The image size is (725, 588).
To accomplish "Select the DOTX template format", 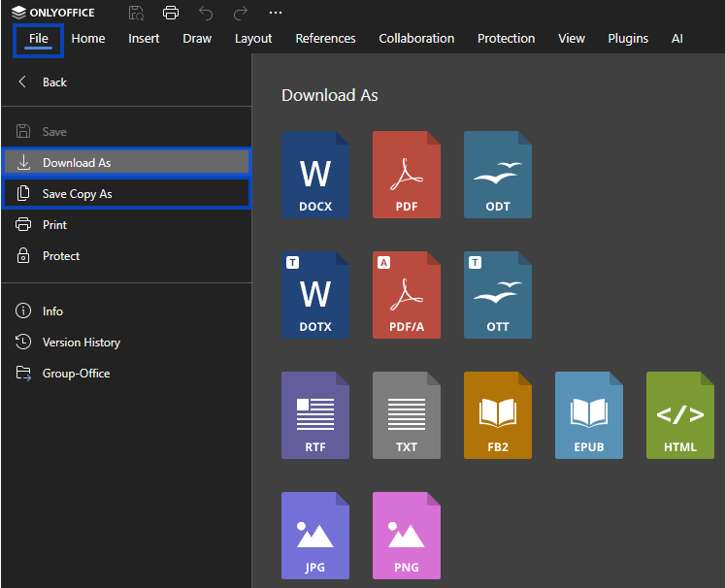I will click(315, 295).
